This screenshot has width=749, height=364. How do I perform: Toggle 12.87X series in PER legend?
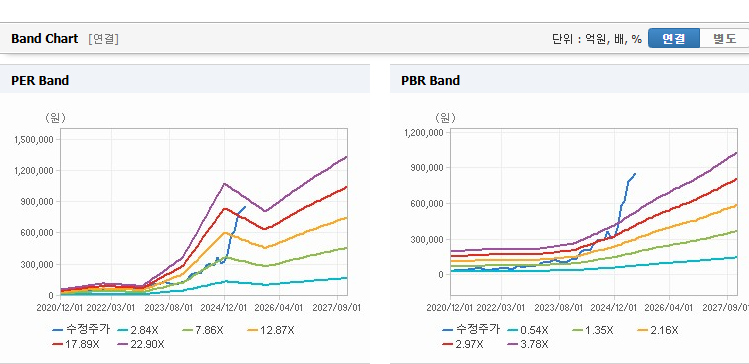[x=271, y=330]
